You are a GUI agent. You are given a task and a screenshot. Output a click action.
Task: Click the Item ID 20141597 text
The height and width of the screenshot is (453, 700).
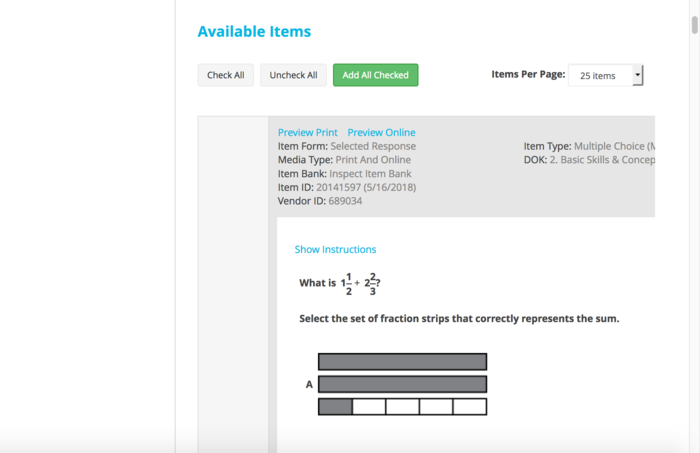[346, 187]
